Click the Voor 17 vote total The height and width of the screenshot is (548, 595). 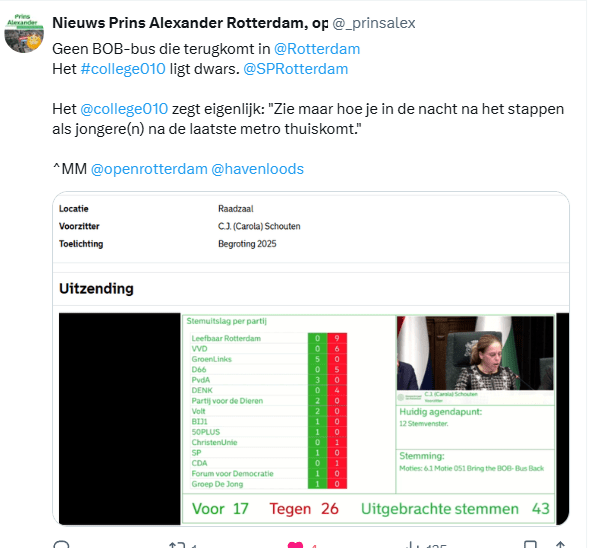coord(220,509)
